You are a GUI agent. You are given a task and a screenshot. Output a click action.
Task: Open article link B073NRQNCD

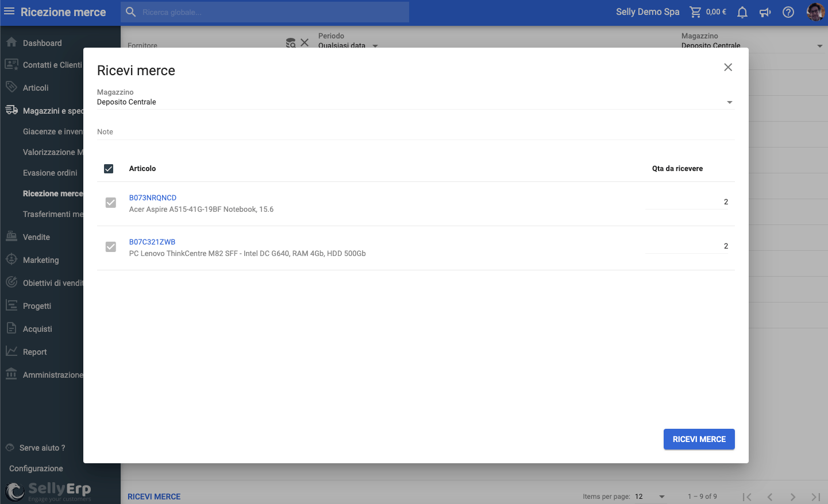[153, 197]
